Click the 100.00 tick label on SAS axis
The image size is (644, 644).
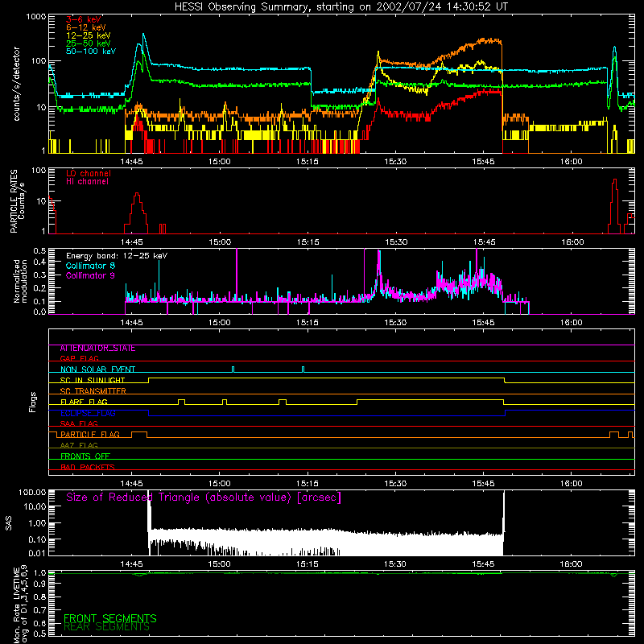pyautogui.click(x=32, y=492)
